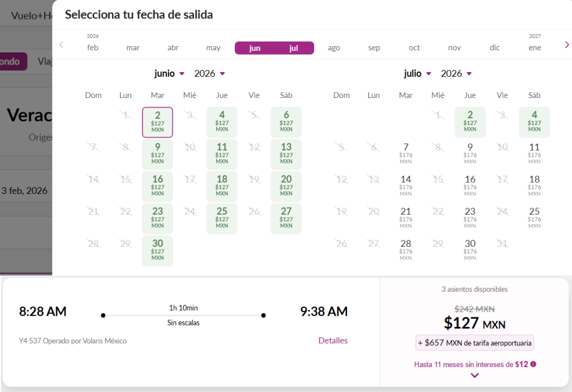Pick June 30 as departure date
Viewport: 572px width, 392px height.
(x=157, y=251)
